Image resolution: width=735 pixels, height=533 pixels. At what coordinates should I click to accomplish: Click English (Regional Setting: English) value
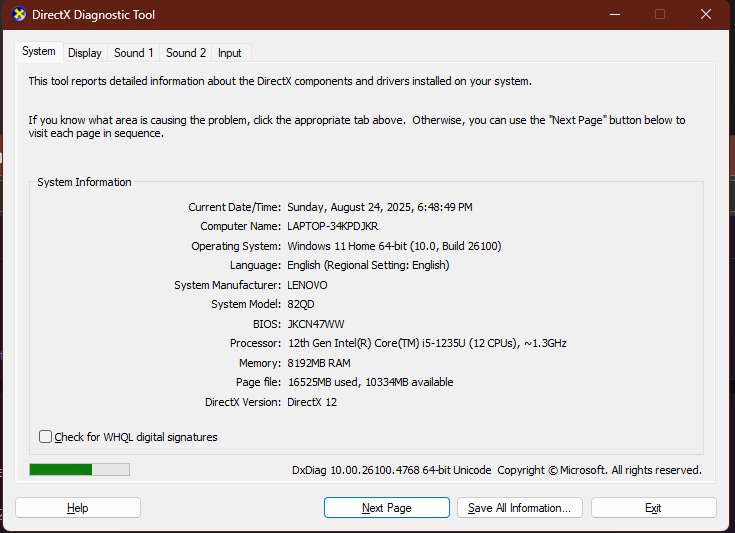(x=368, y=265)
